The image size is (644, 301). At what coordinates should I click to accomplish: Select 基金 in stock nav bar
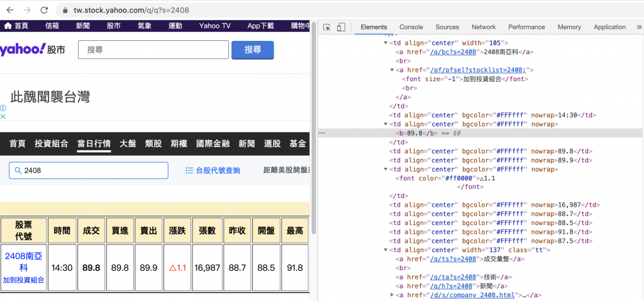click(297, 144)
